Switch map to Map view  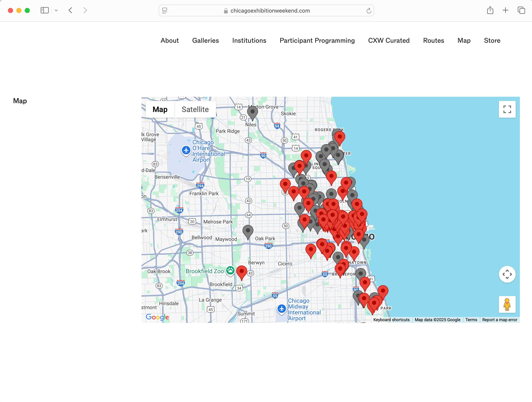[160, 109]
